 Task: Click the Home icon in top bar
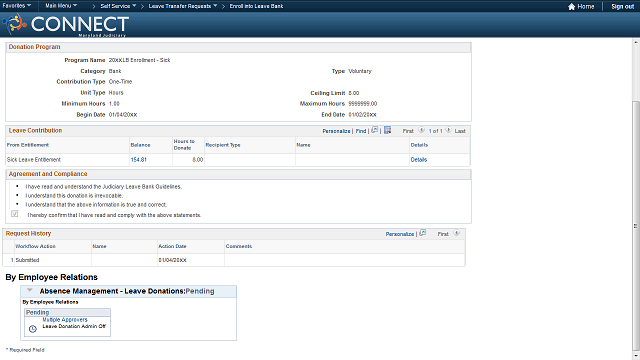[x=571, y=6]
